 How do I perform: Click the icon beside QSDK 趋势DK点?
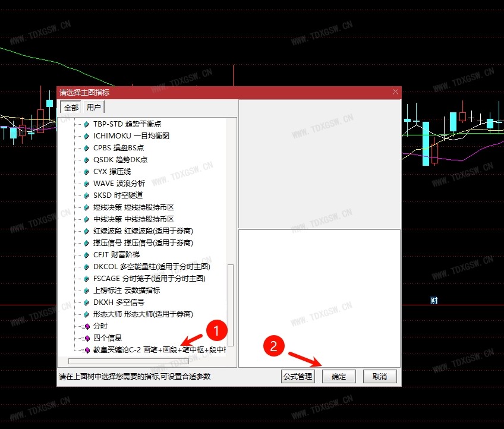86,160
